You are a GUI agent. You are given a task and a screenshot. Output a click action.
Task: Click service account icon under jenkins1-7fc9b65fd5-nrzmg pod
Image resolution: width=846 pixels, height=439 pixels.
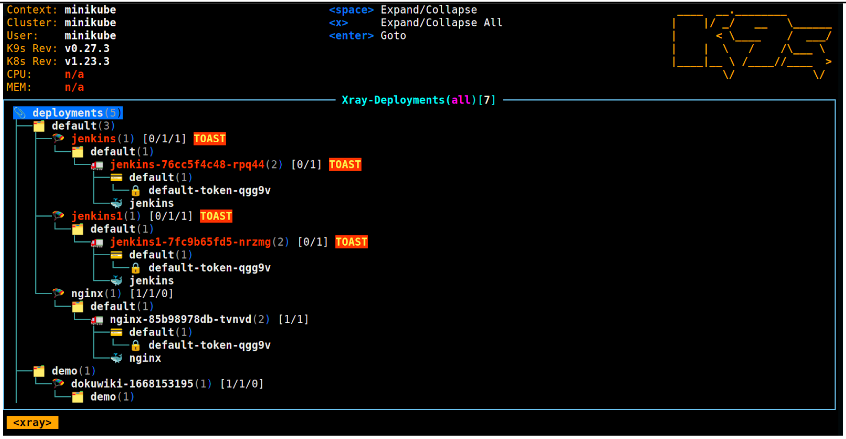(x=117, y=255)
